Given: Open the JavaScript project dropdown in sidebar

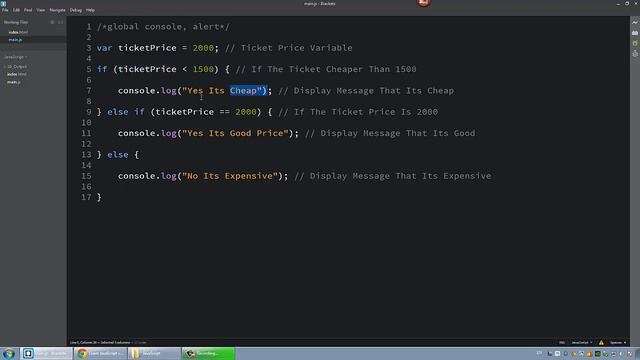Looking at the screenshot, I should [16, 57].
